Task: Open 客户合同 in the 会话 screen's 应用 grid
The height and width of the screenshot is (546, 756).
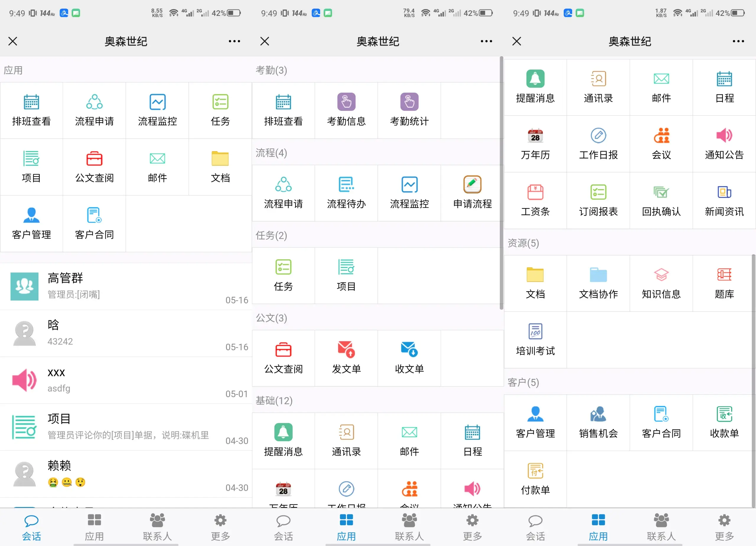Action: click(x=94, y=224)
